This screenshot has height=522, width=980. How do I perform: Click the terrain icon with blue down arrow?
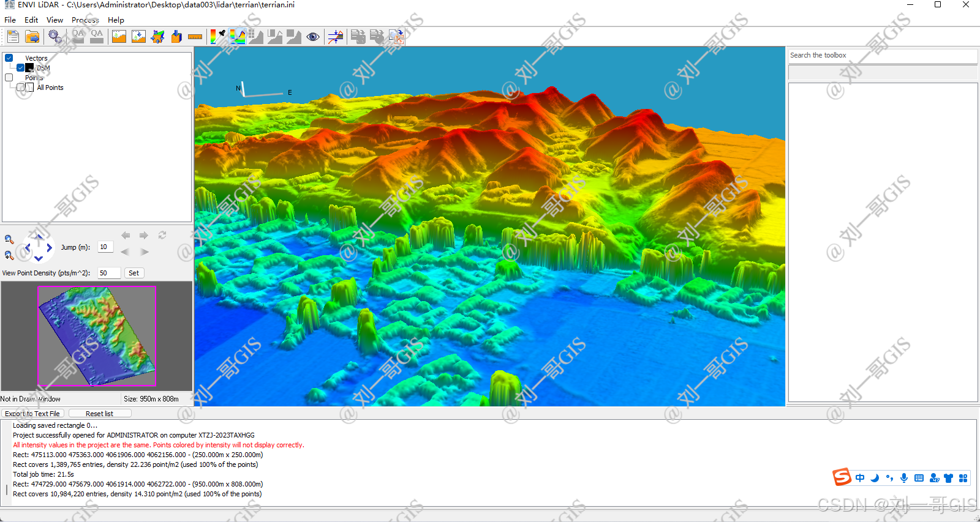coord(138,37)
